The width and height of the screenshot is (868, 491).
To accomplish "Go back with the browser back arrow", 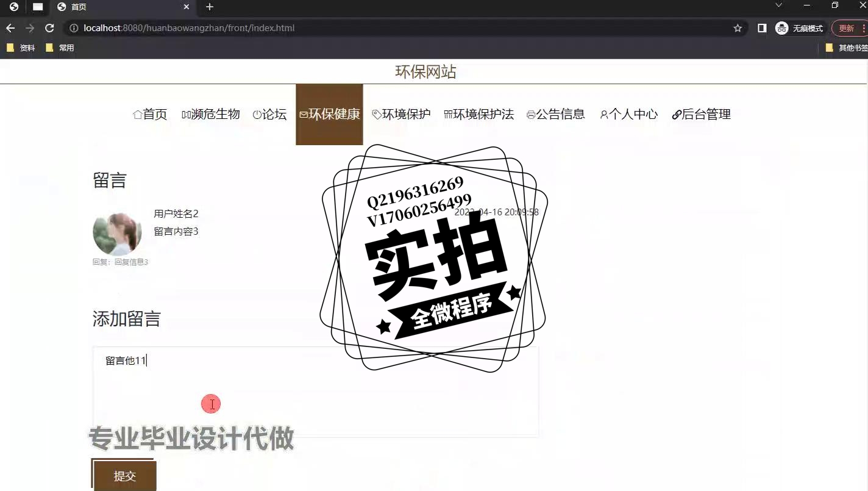I will [10, 28].
